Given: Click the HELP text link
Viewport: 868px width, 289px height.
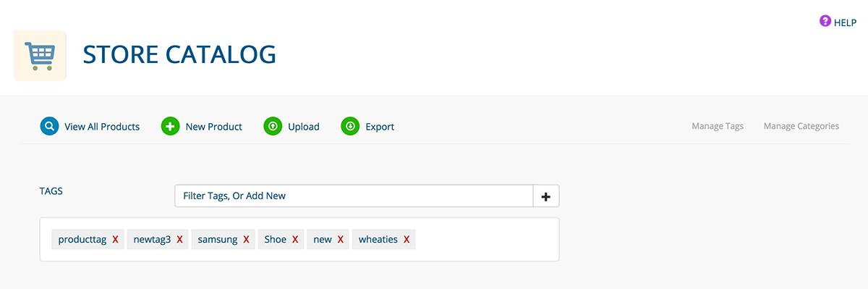Looking at the screenshot, I should 846,22.
